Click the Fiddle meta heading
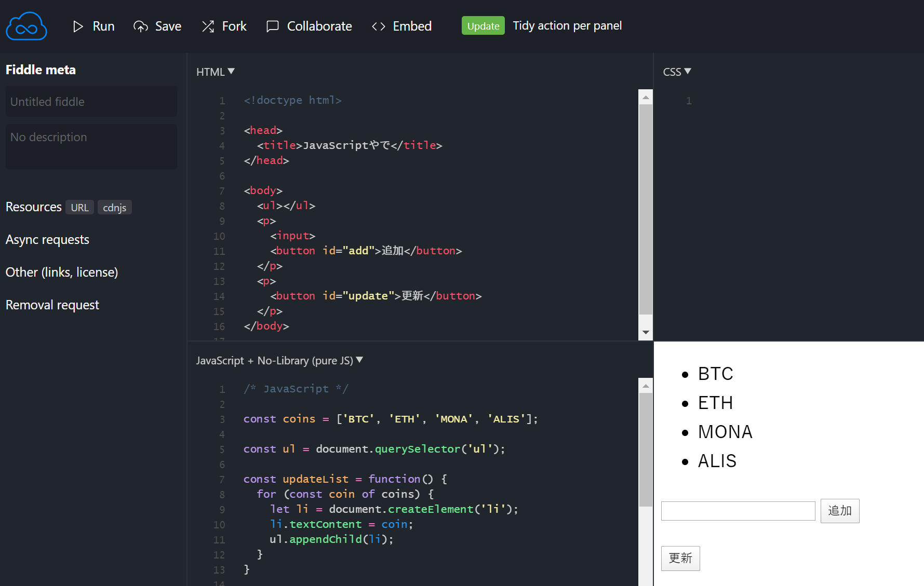This screenshot has width=924, height=586. 41,70
